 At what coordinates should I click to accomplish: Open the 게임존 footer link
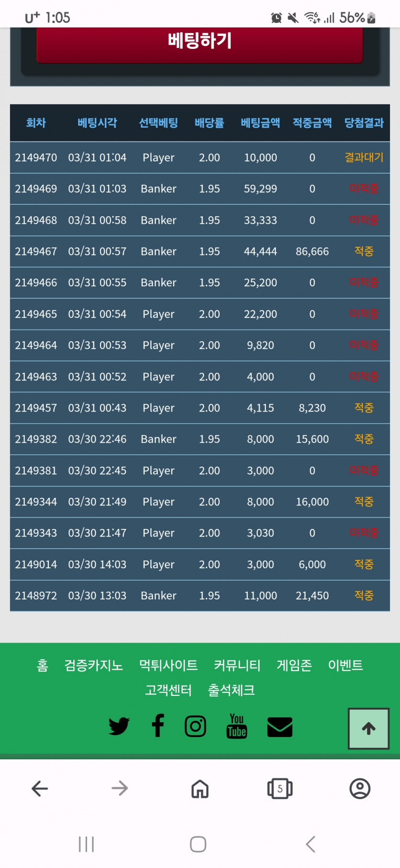point(294,665)
